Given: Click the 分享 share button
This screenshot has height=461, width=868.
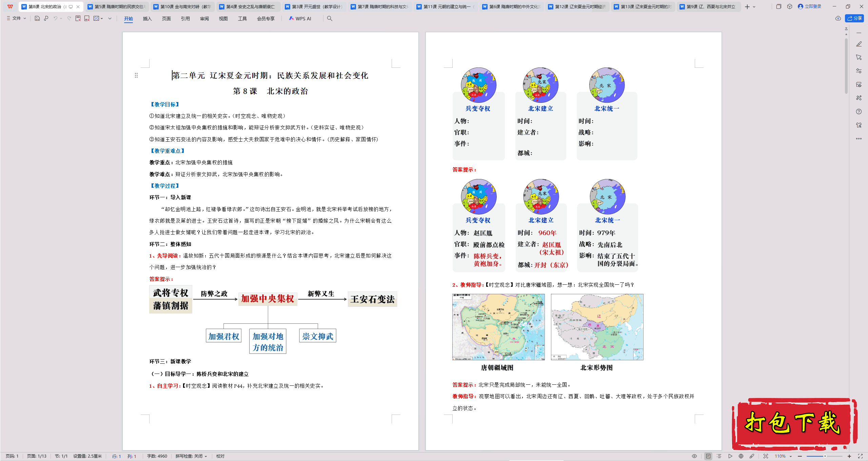Looking at the screenshot, I should [x=854, y=18].
